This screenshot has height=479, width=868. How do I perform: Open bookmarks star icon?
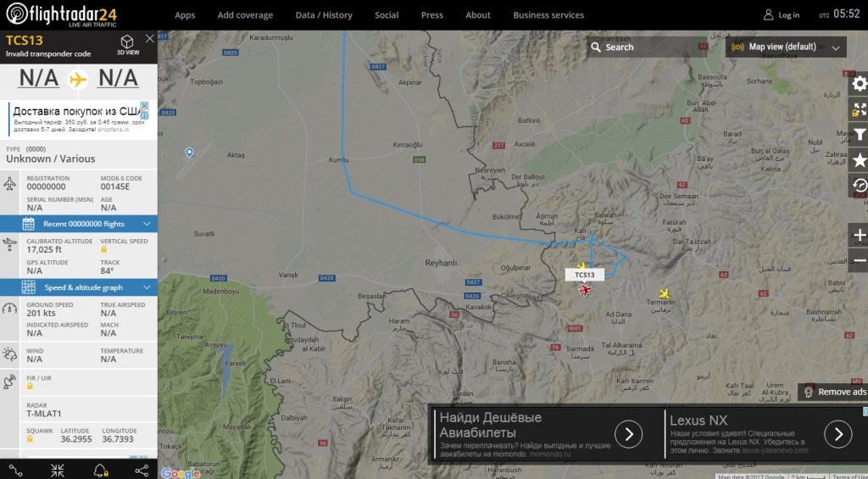[x=859, y=160]
